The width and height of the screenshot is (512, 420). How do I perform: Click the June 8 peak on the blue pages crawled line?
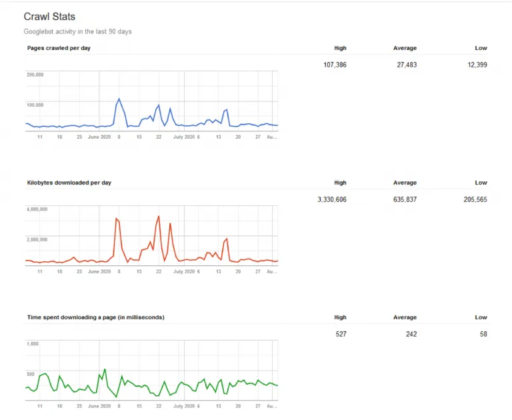coord(119,99)
